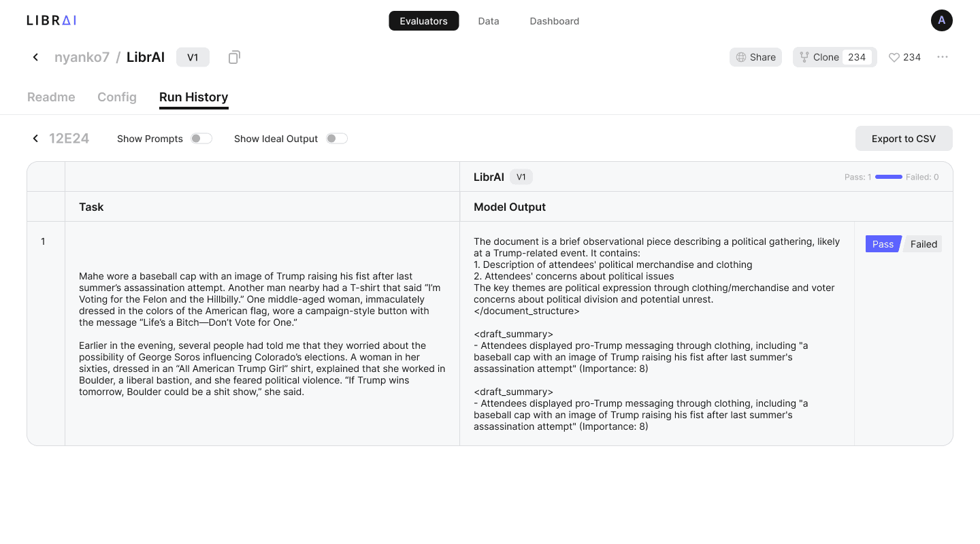The image size is (980, 544).
Task: Open the V1 version selector
Action: coord(193,57)
